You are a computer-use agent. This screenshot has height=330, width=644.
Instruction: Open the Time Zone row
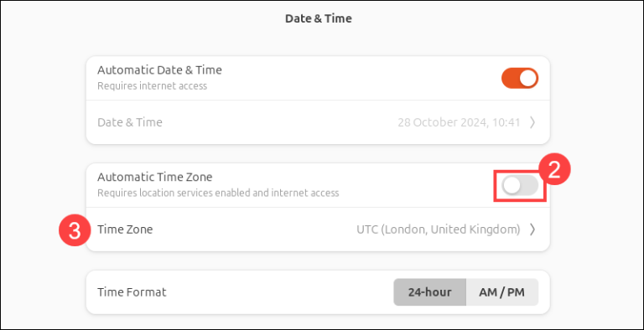pos(318,229)
